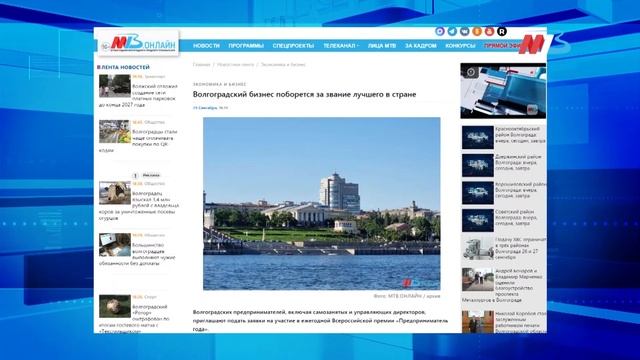This screenshot has height=360, width=640.
Task: Click the main Volgograd embankment photo
Action: [x=322, y=204]
